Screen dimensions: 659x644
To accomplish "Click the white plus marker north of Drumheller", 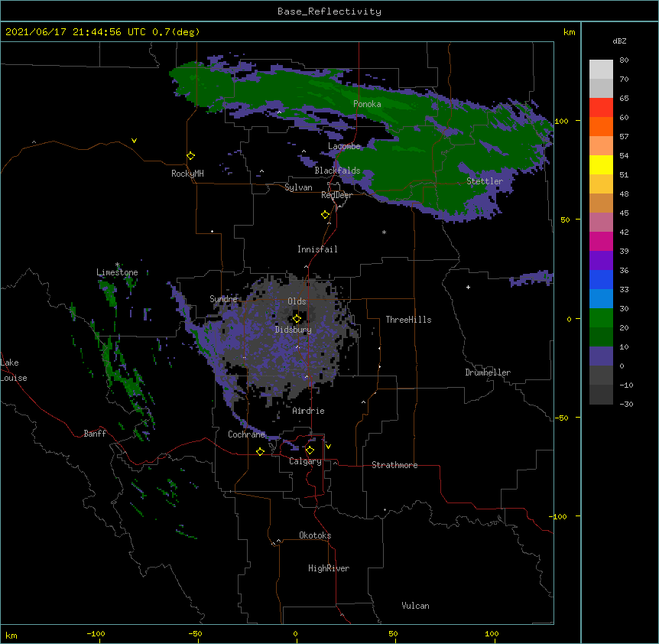I will 468,287.
